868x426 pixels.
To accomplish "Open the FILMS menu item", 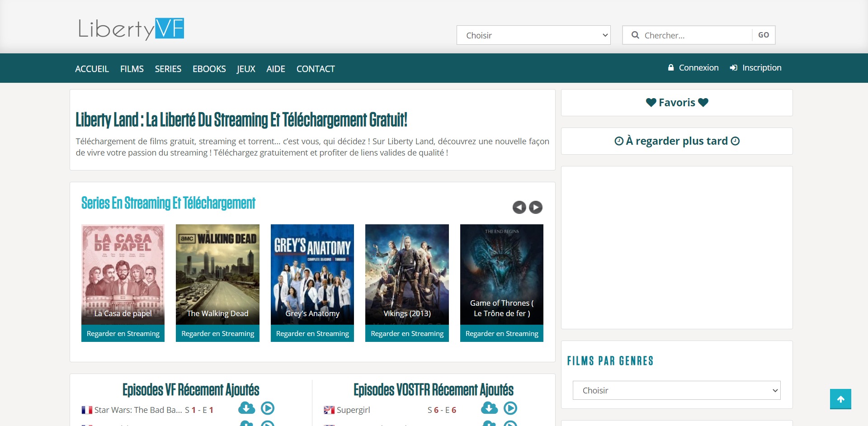I will pos(132,69).
